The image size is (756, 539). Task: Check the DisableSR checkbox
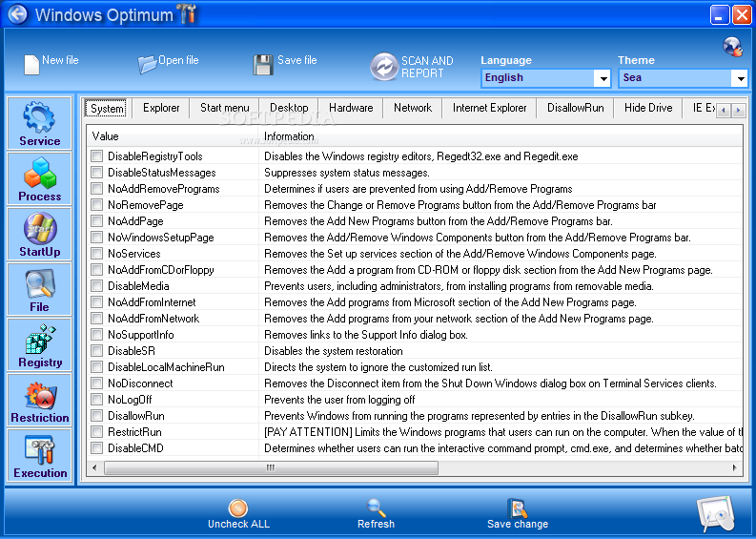[x=97, y=350]
